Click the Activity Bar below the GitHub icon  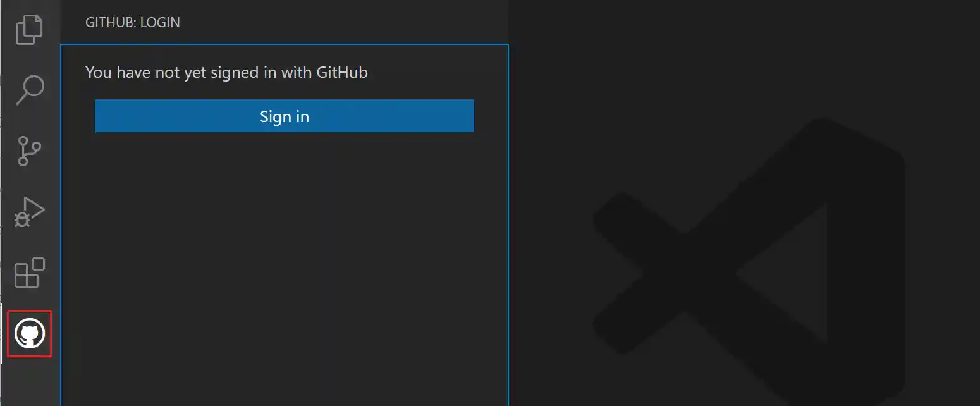tap(29, 379)
